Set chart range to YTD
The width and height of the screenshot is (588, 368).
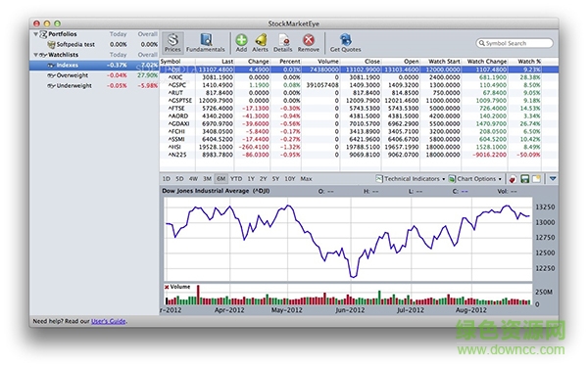click(236, 179)
